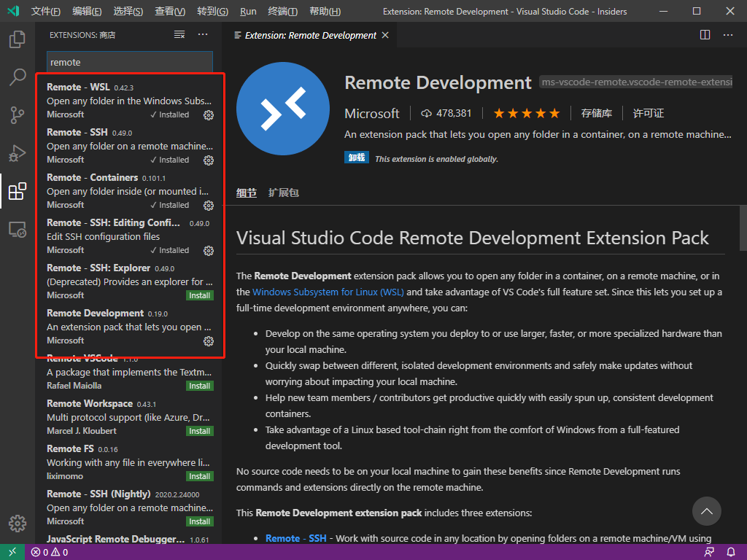Image resolution: width=747 pixels, height=560 pixels.
Task: Open the 终端(T) menu
Action: click(282, 11)
